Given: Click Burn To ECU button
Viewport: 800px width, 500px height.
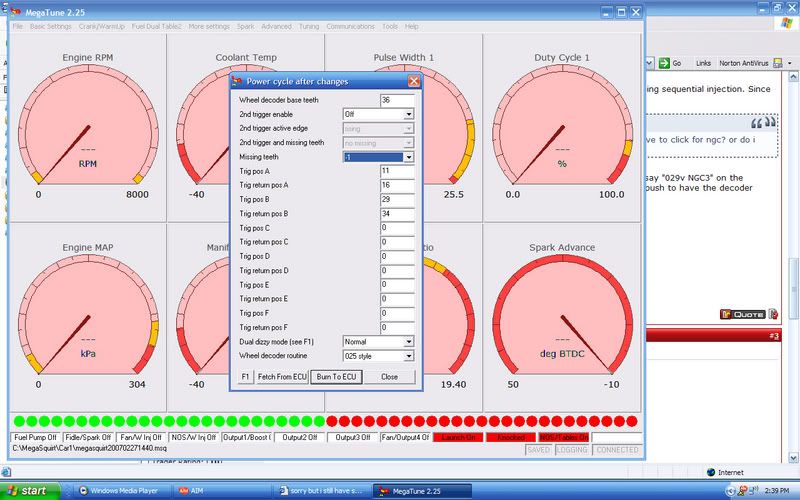Looking at the screenshot, I should tap(336, 377).
